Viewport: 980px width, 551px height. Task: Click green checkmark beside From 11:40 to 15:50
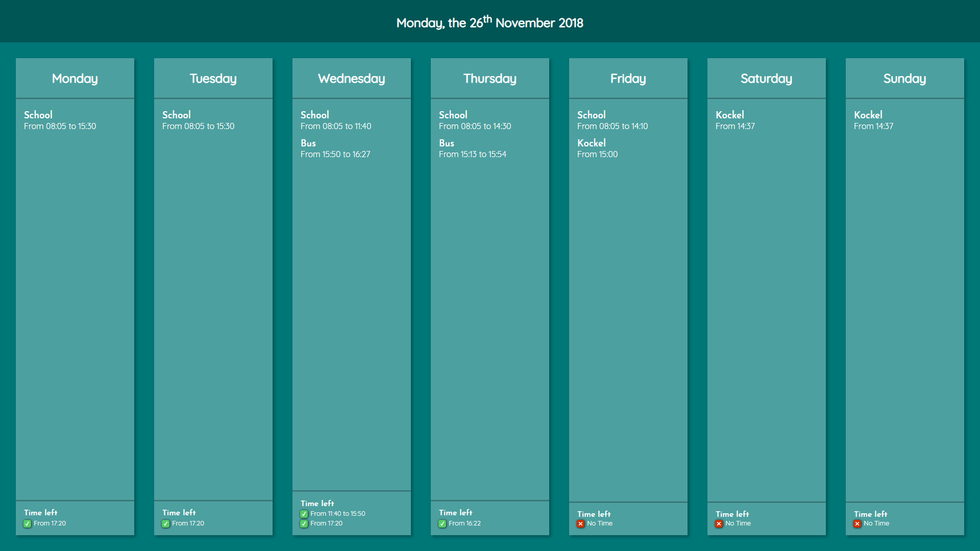pos(304,514)
